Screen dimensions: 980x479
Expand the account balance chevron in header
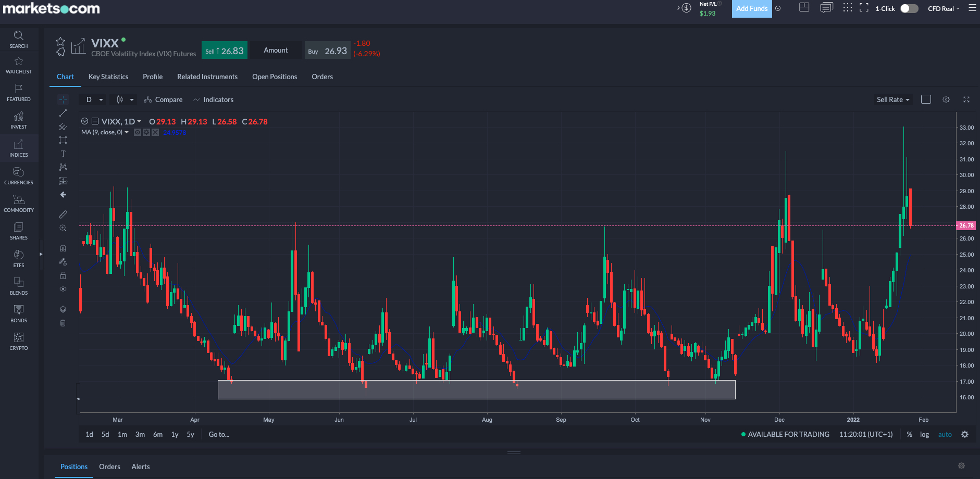click(678, 8)
